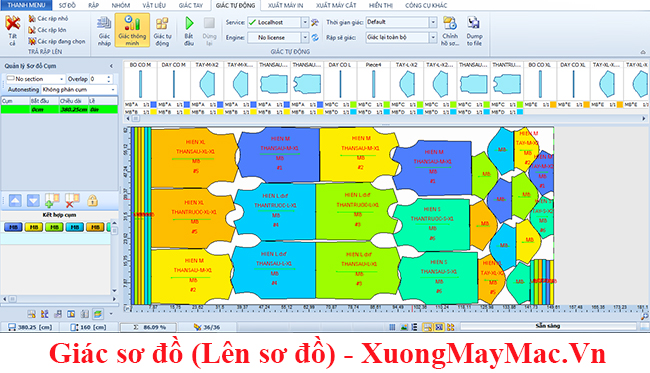The image size is (650, 373).
Task: Expand bottom-left toolbar overflow arrow
Action: pos(111,314)
